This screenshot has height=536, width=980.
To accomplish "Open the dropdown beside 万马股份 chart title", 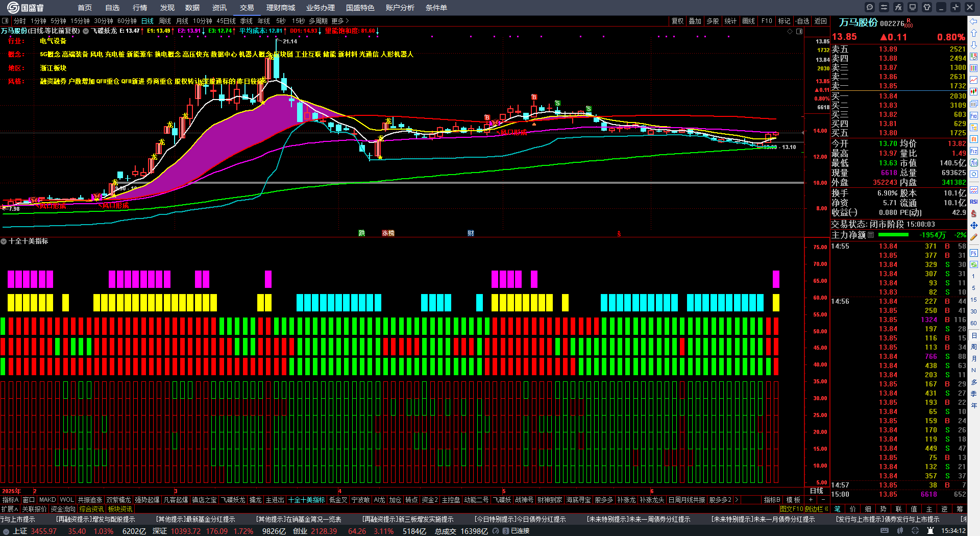I will (86, 31).
